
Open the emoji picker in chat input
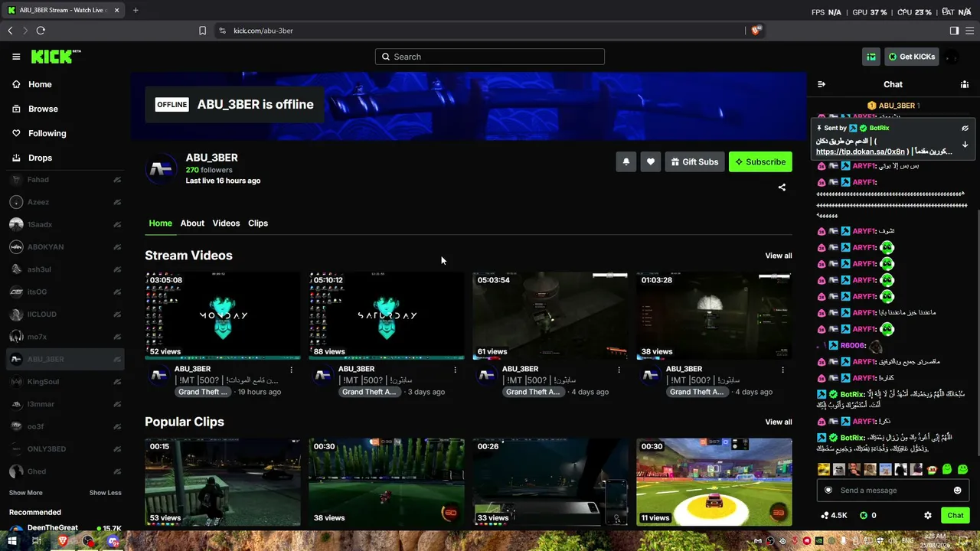[957, 491]
